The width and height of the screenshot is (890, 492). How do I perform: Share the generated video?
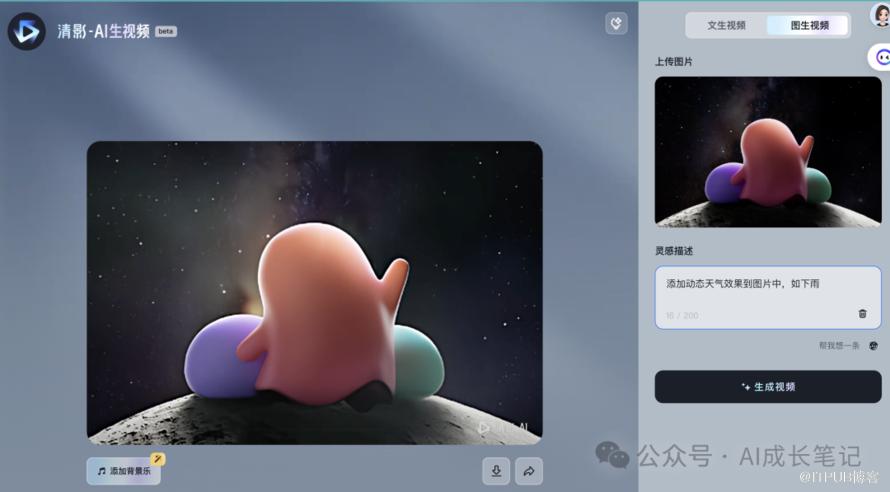pos(529,471)
